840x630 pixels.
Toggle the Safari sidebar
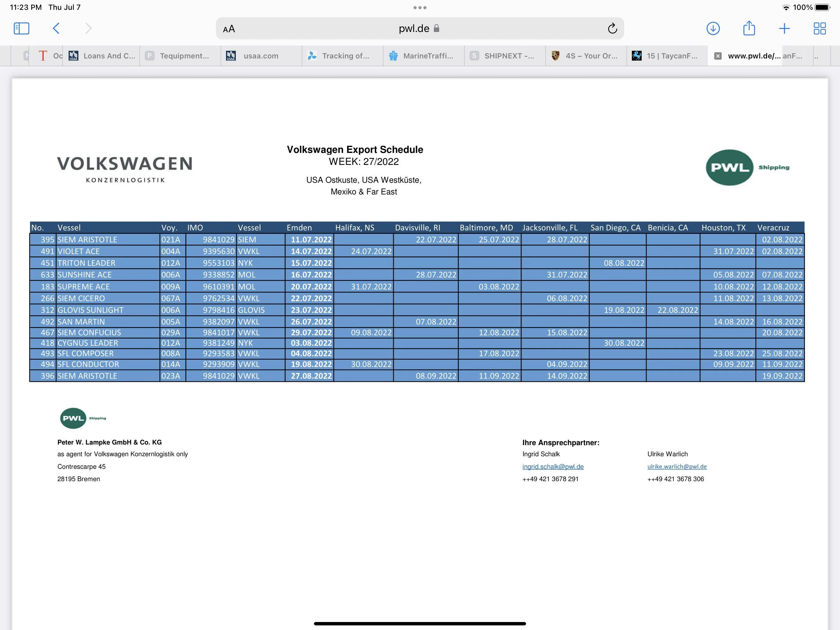pos(21,29)
